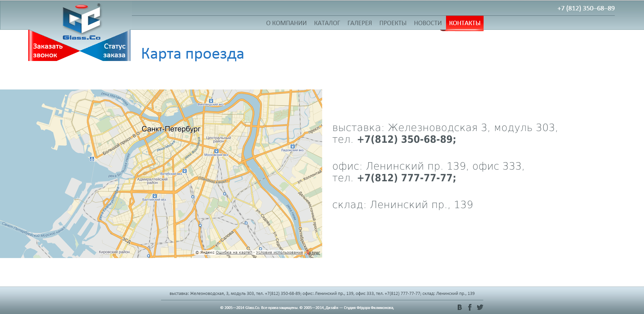
Task: Click the склад: Ленинский пр., 139 line
Action: pyautogui.click(x=403, y=205)
